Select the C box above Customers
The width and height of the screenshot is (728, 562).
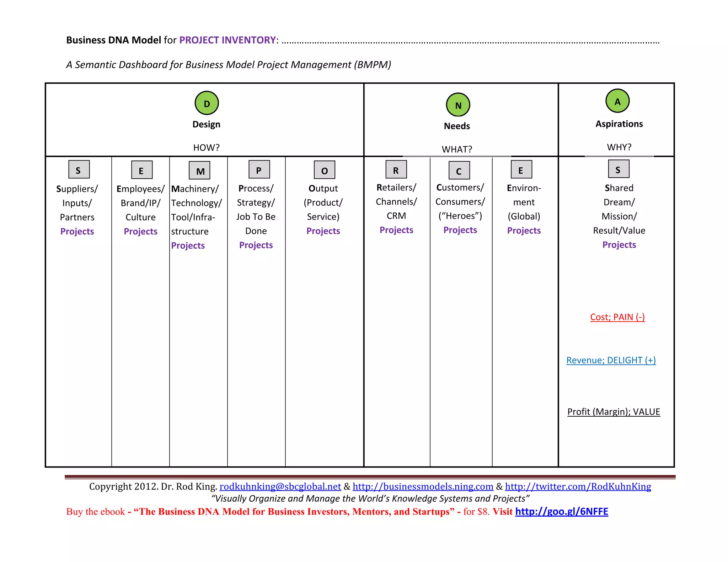coord(459,170)
